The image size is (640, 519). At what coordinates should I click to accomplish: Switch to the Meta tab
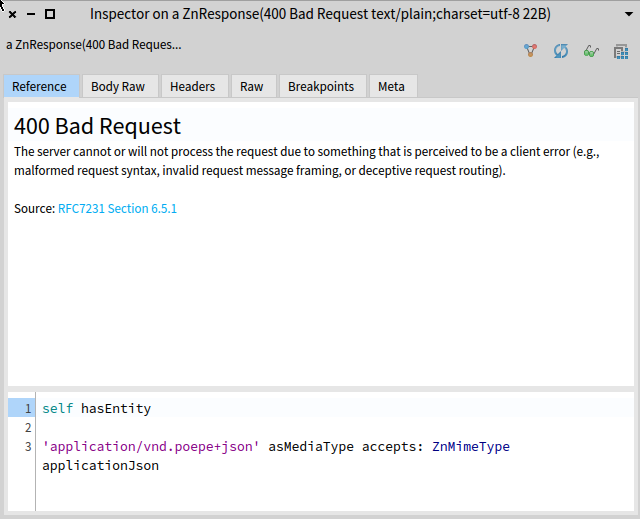393,86
